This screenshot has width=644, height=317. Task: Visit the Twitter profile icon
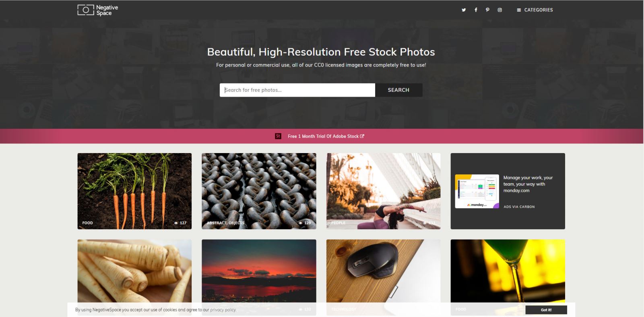pyautogui.click(x=464, y=10)
